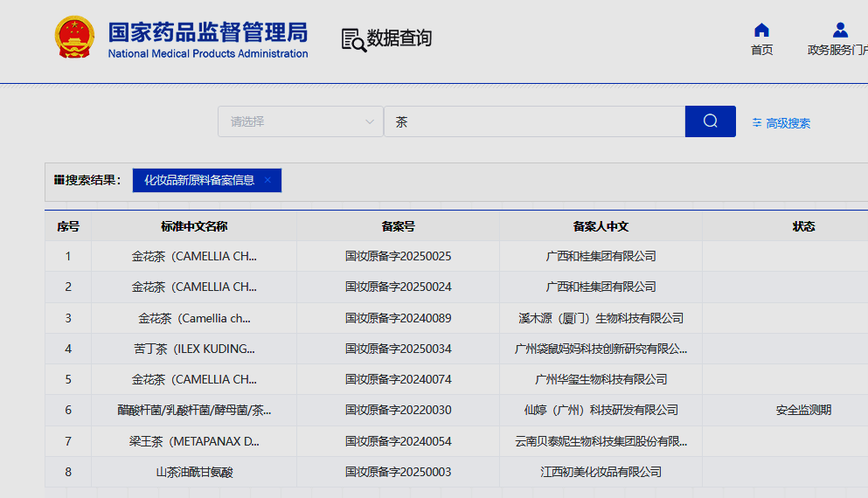Remove the 化妆品新原料备案信息 filter tag
The image size is (868, 498).
click(267, 180)
